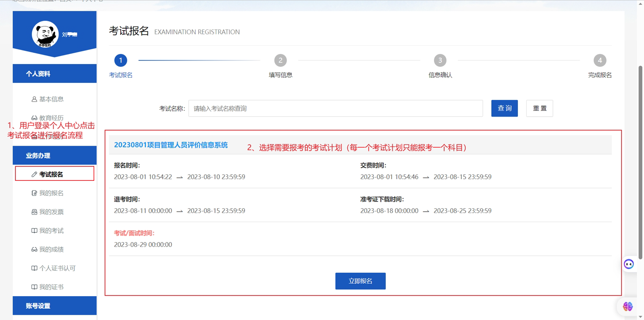Expand the 个人资料 section header

(x=54, y=74)
